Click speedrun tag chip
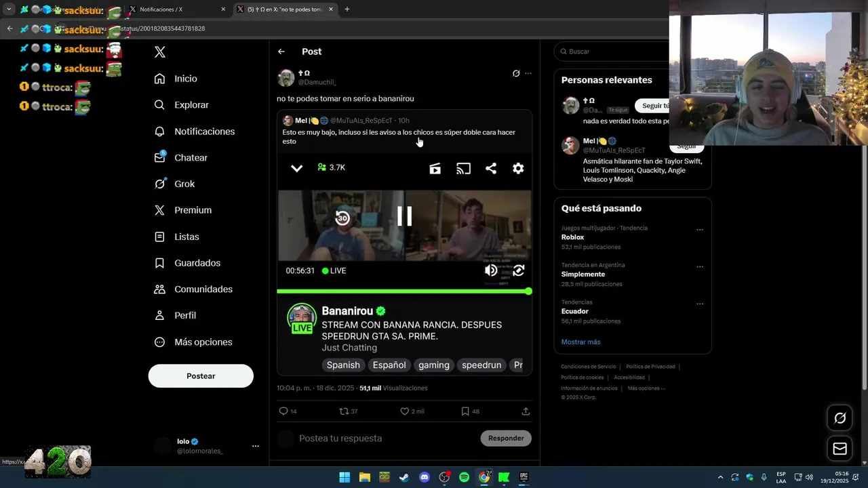868x488 pixels. click(x=481, y=365)
